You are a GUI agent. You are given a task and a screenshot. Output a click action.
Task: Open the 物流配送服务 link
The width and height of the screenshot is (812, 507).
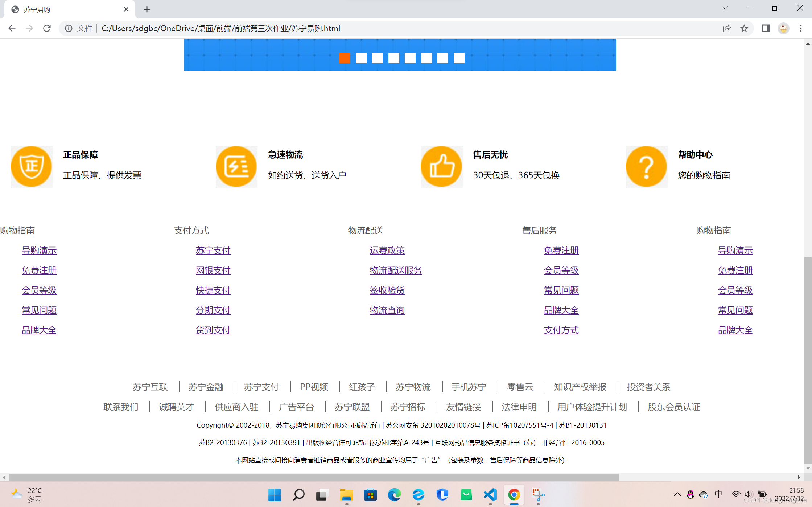[396, 270]
